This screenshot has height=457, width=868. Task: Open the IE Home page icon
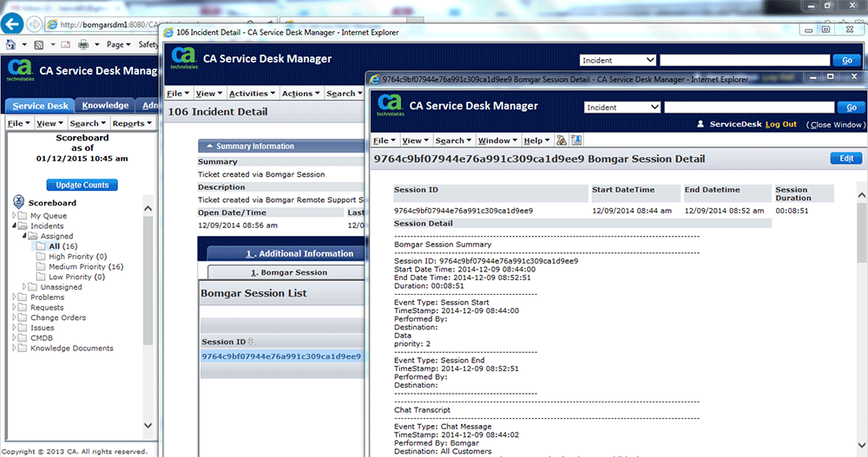point(11,44)
